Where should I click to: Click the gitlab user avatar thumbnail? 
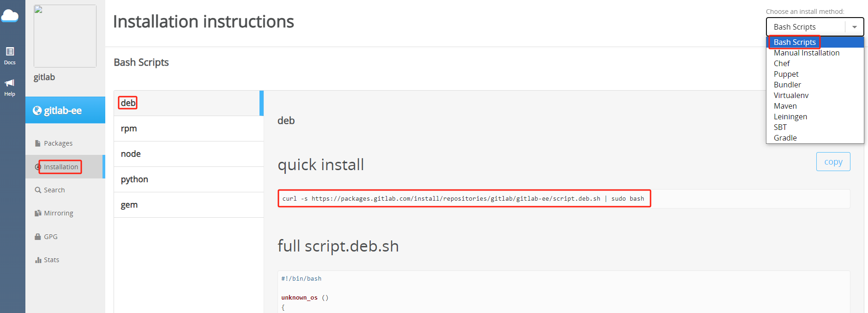(65, 36)
